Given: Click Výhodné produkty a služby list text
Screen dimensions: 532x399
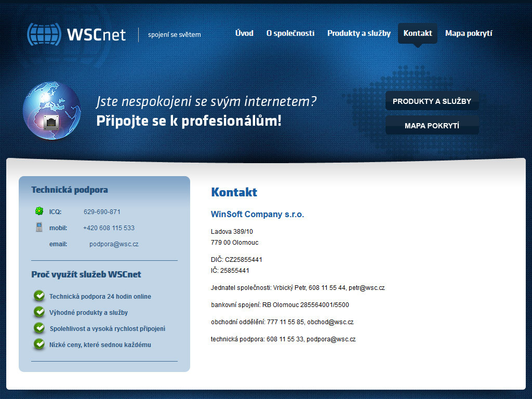Looking at the screenshot, I should (88, 312).
